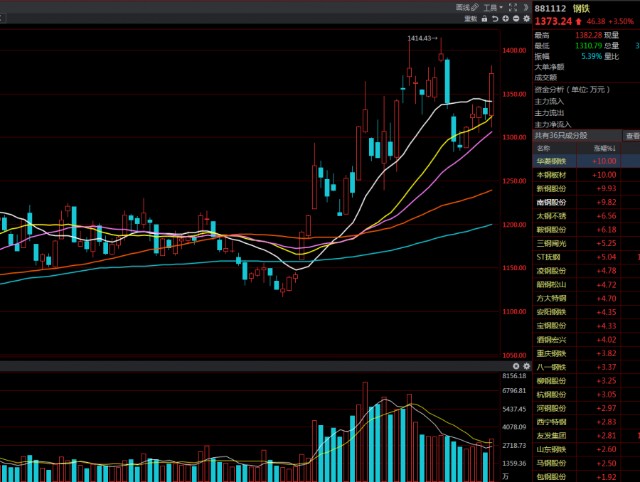
Task: Select 华菱钢铁 in the stock list
Action: (x=552, y=160)
